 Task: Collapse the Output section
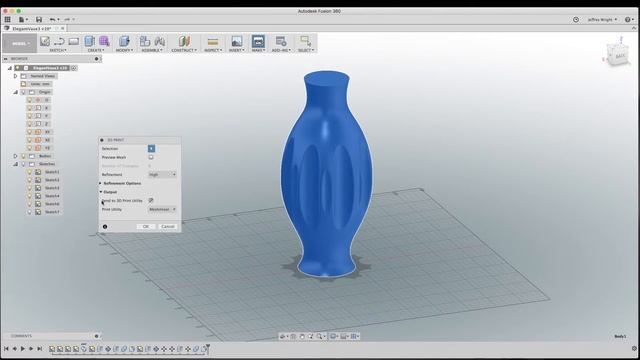coord(100,192)
